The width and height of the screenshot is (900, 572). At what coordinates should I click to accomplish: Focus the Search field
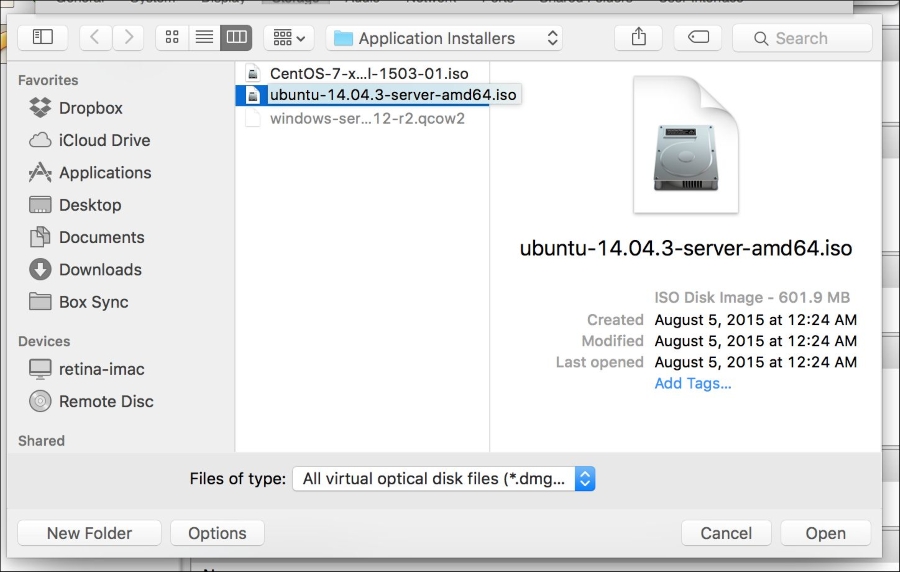pyautogui.click(x=802, y=38)
